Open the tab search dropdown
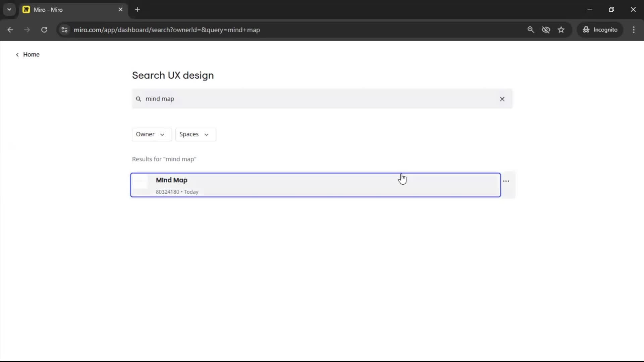Image resolution: width=644 pixels, height=362 pixels. [x=9, y=9]
